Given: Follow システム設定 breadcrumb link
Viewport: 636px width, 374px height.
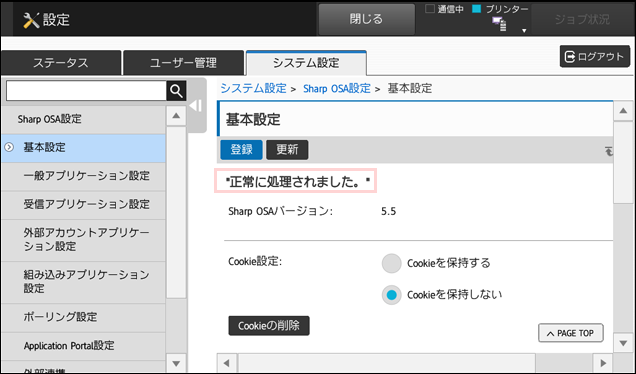Looking at the screenshot, I should 254,88.
